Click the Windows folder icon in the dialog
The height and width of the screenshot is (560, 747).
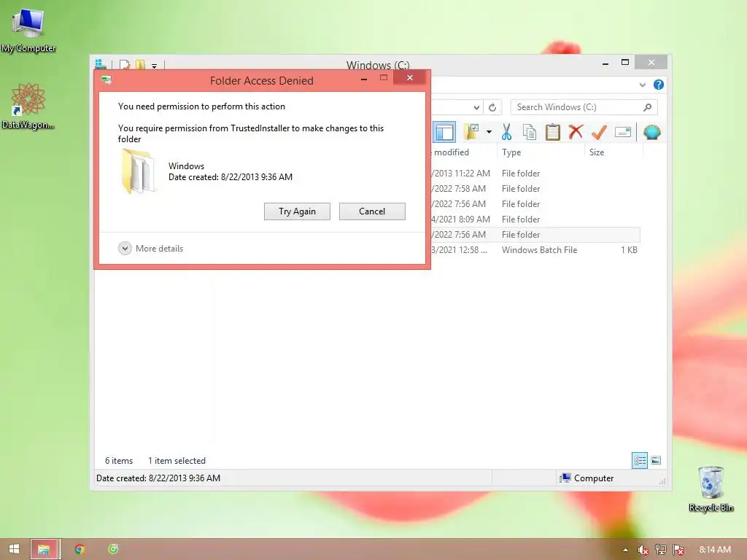click(138, 171)
